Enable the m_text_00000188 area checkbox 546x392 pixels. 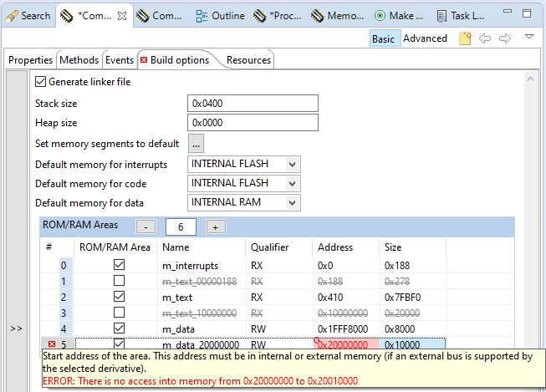pyautogui.click(x=119, y=281)
